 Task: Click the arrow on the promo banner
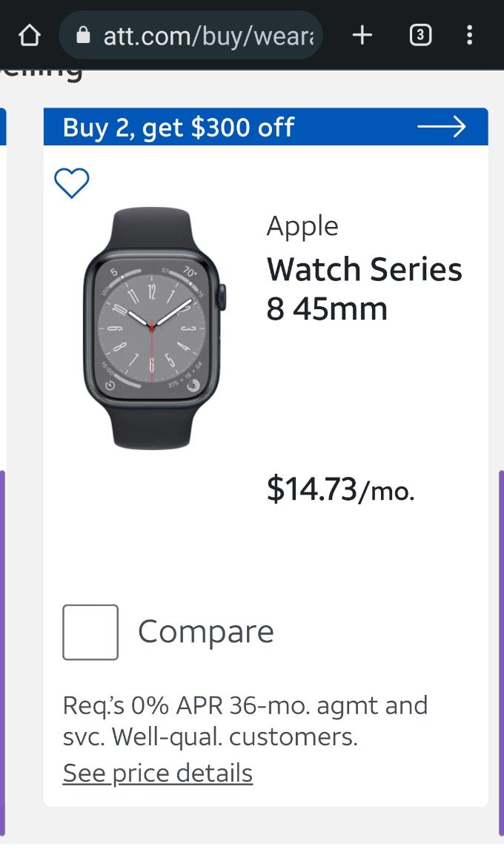441,127
